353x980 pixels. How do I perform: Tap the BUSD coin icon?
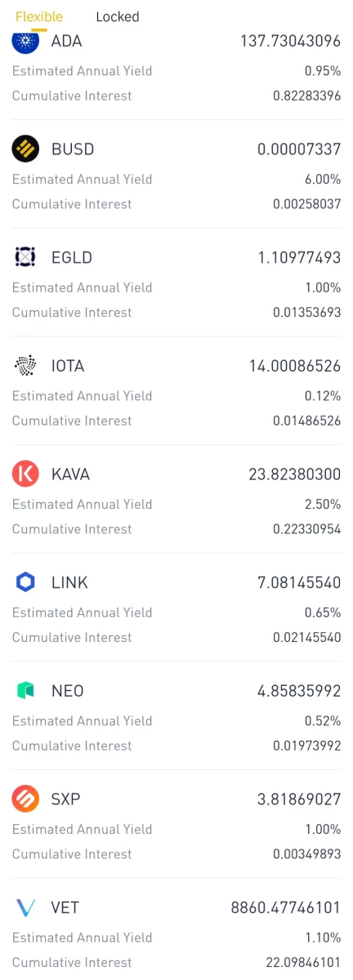[x=25, y=149]
